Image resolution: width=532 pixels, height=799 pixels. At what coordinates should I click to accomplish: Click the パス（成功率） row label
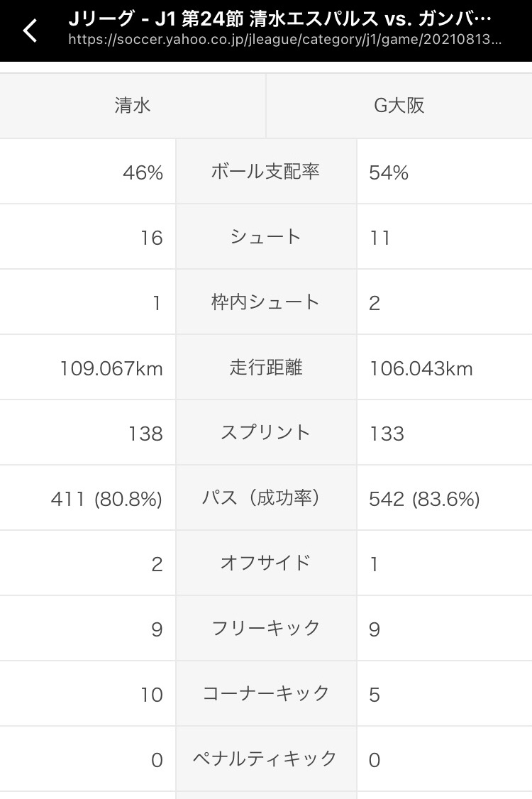click(266, 498)
